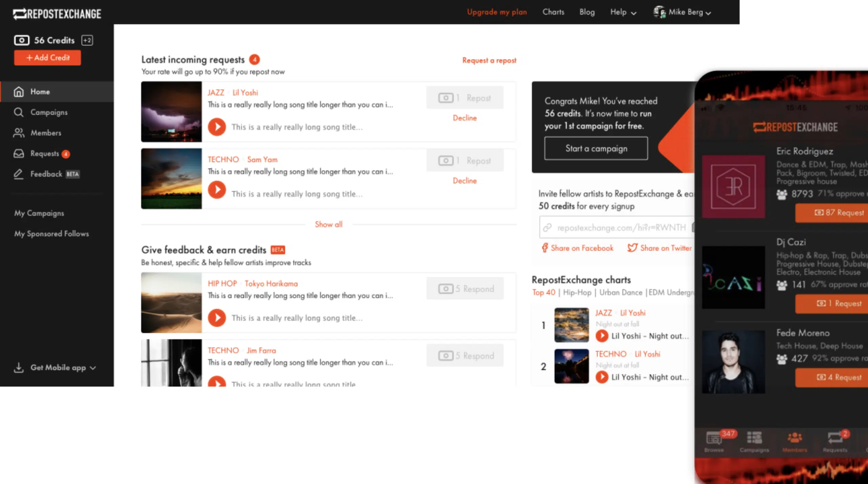
Task: Open Blog from the top navigation
Action: [587, 12]
